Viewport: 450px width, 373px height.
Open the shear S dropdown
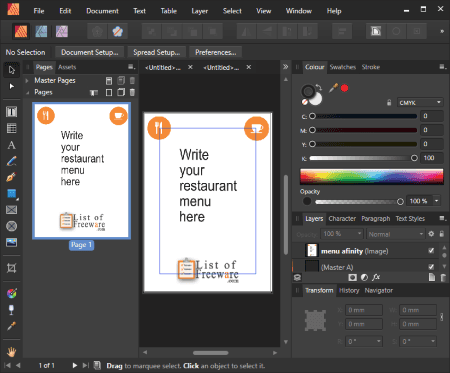tap(433, 341)
